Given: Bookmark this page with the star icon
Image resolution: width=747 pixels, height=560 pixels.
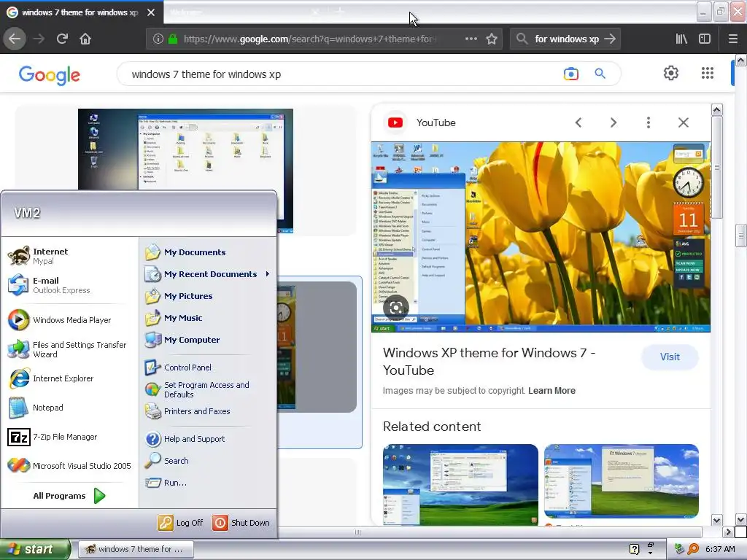Looking at the screenshot, I should click(492, 39).
